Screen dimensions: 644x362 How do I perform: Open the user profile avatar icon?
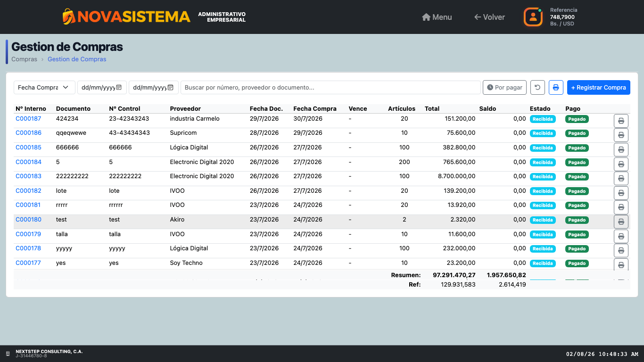tap(533, 17)
